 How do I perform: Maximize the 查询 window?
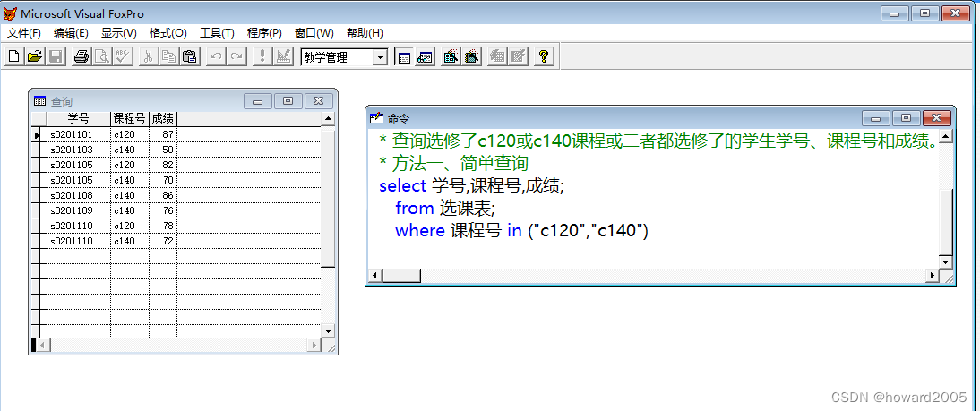point(288,101)
